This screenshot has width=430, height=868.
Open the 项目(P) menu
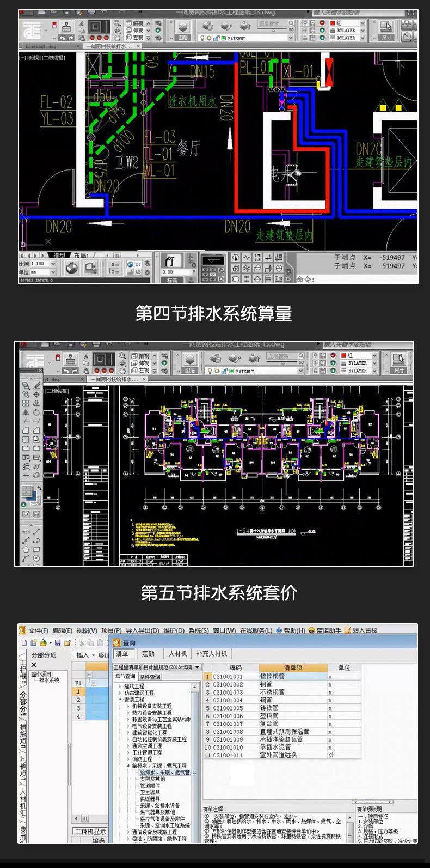click(111, 630)
